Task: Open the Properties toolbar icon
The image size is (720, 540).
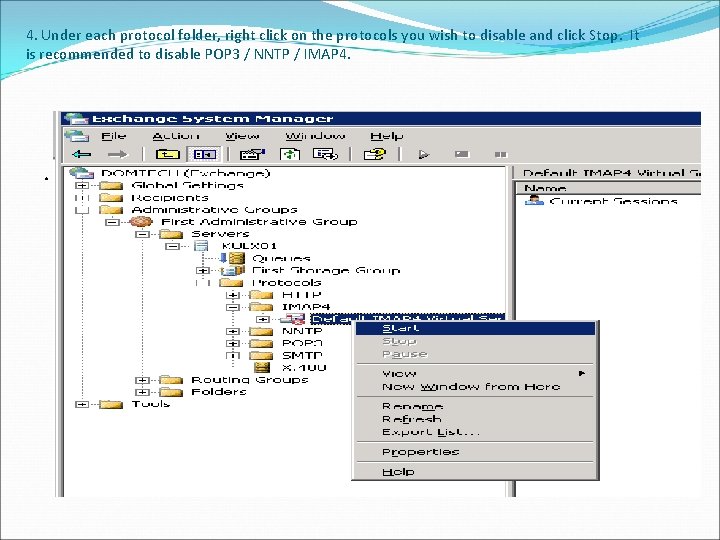Action: [x=253, y=154]
